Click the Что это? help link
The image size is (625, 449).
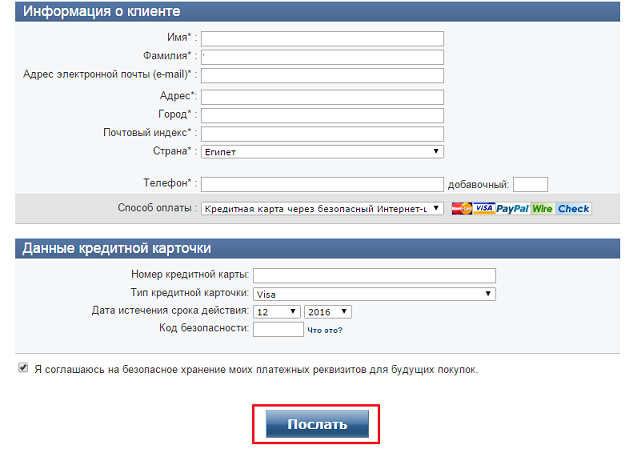[324, 331]
